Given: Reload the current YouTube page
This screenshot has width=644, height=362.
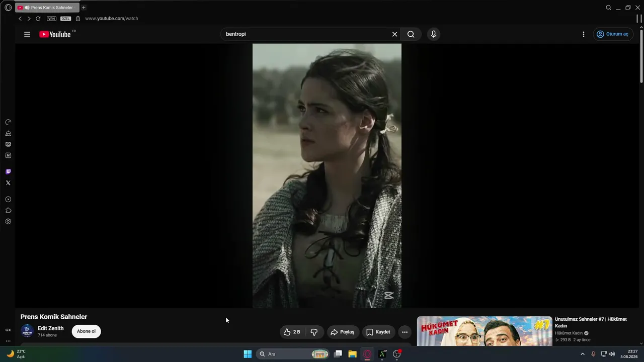Looking at the screenshot, I should (38, 19).
